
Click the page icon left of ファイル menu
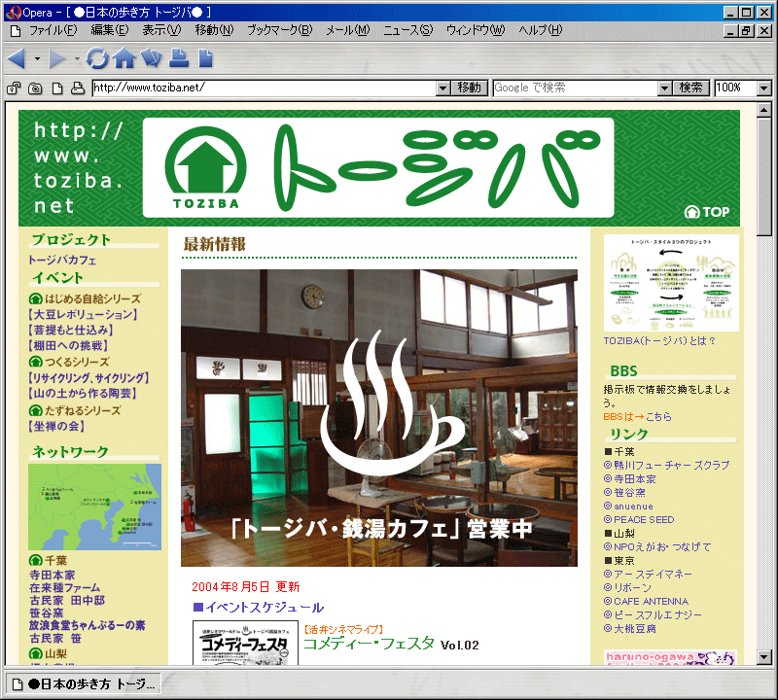[x=16, y=31]
